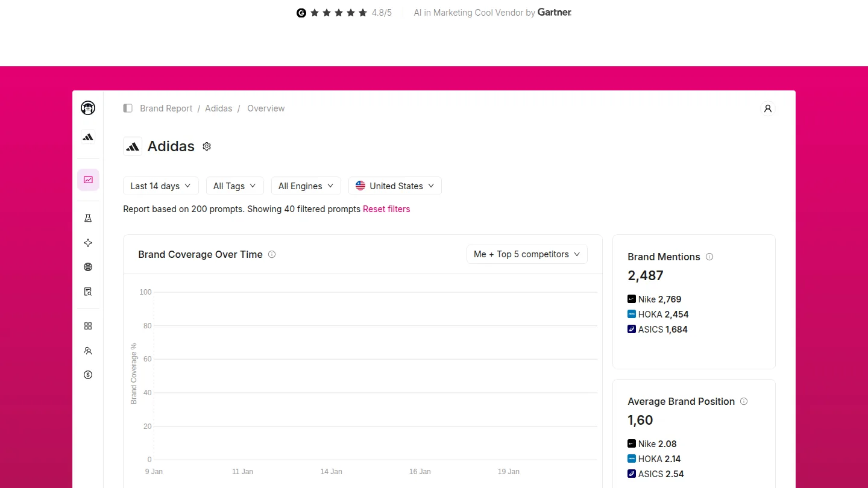Viewport: 868px width, 488px height.
Task: Click the Gartner logo text at top
Action: tap(555, 12)
